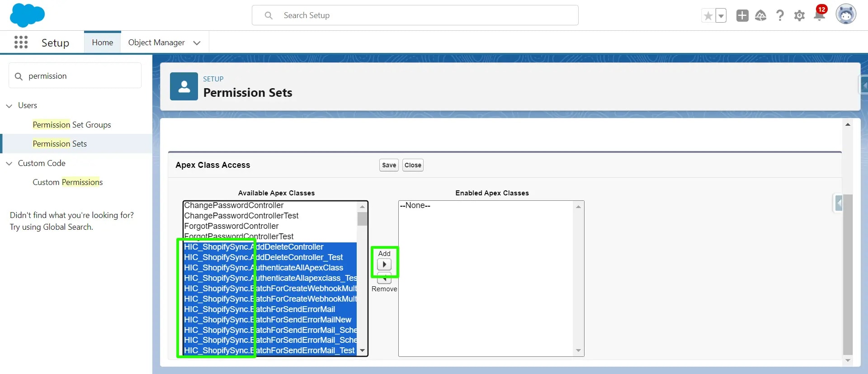Open the Global Actions plus icon

pyautogui.click(x=742, y=16)
